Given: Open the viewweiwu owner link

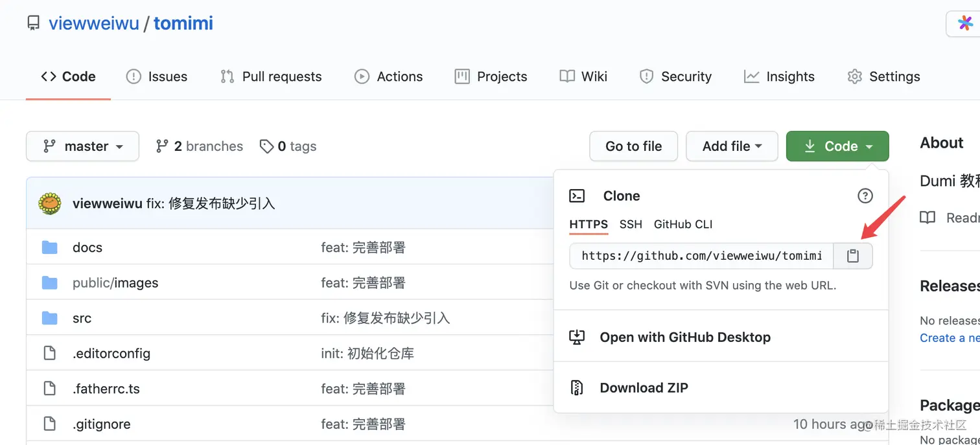Looking at the screenshot, I should point(94,23).
